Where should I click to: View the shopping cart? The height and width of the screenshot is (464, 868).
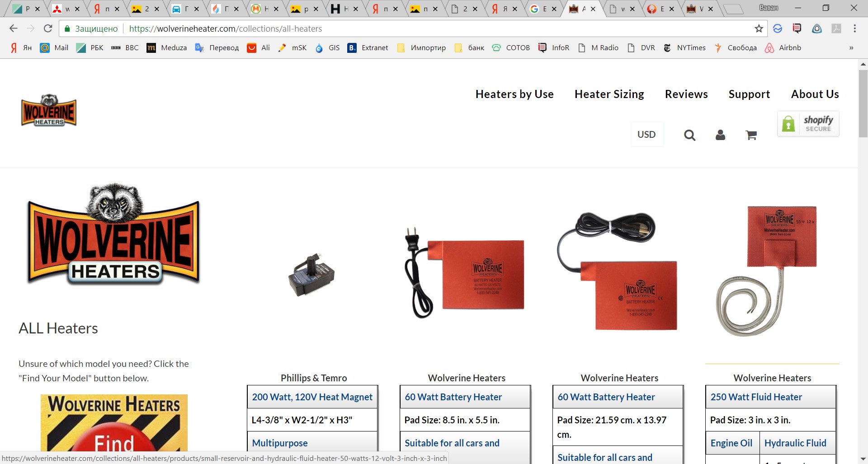[751, 135]
